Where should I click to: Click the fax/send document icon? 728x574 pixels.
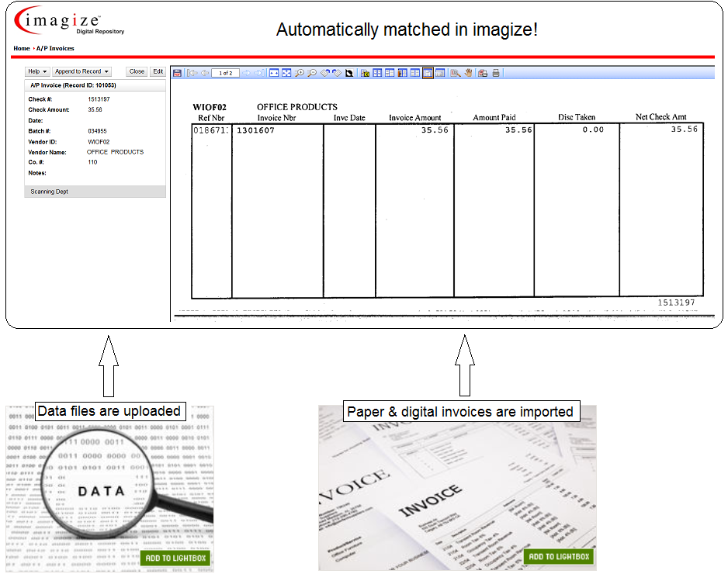pyautogui.click(x=483, y=73)
